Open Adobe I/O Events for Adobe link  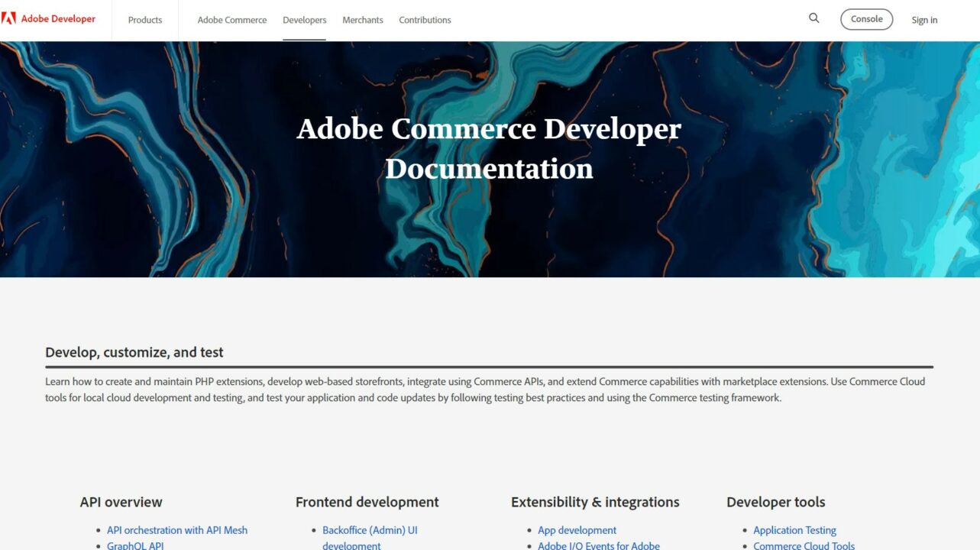(x=599, y=545)
